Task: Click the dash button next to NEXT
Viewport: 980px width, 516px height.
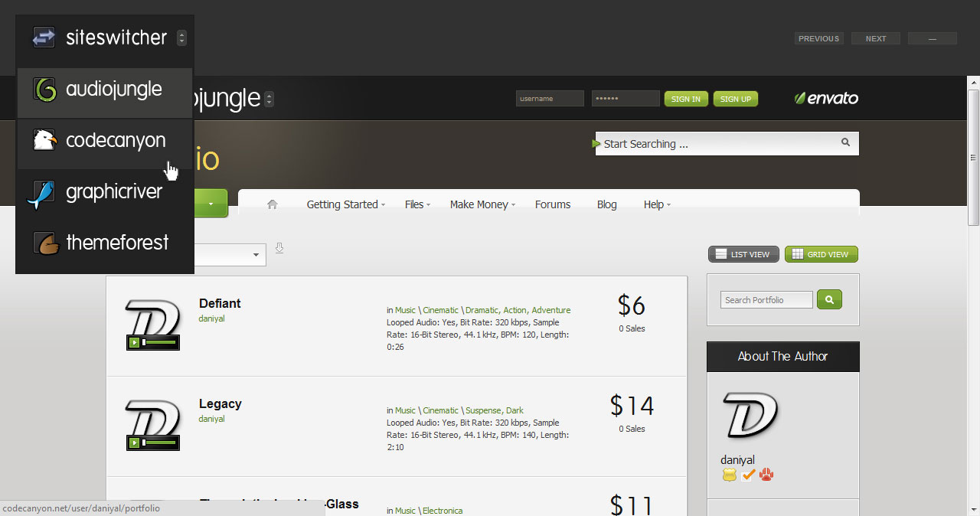Action: coord(933,38)
